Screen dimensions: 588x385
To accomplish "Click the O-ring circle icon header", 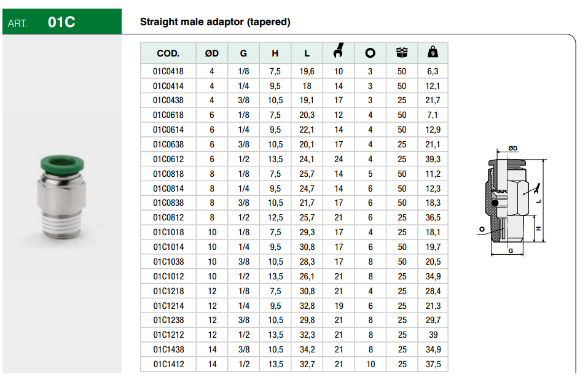I will 370,53.
